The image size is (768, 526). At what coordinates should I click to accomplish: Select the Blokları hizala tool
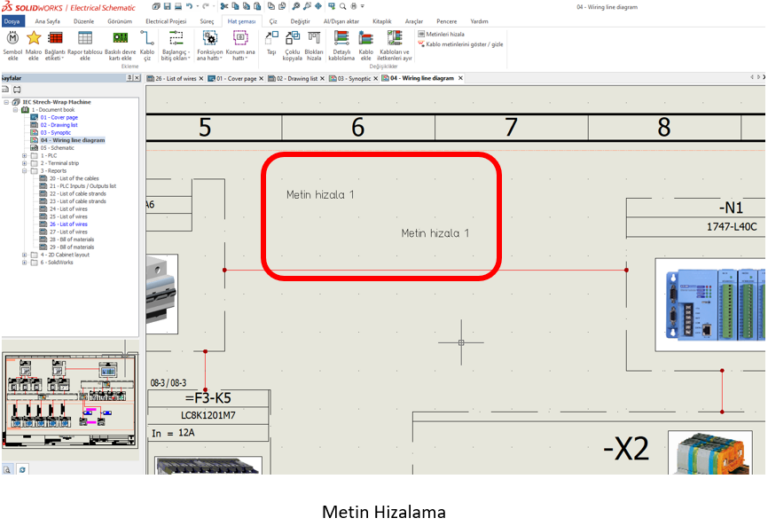[x=314, y=38]
